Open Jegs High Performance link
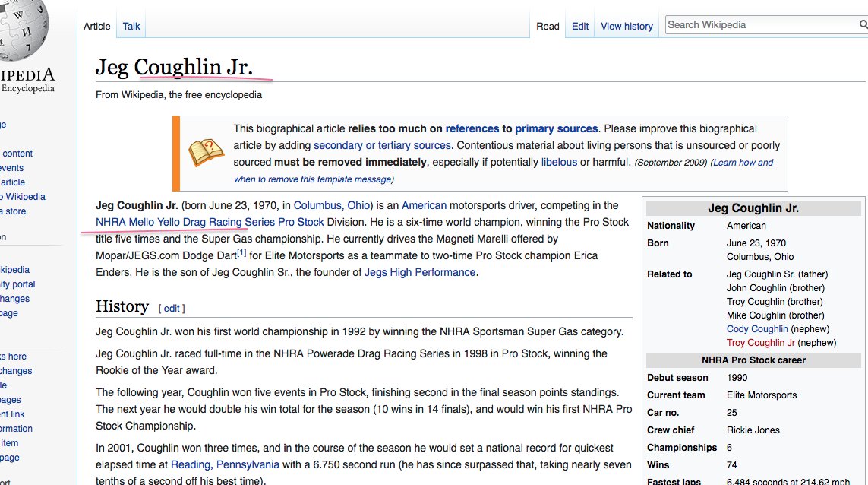This screenshot has width=868, height=485. [x=420, y=272]
